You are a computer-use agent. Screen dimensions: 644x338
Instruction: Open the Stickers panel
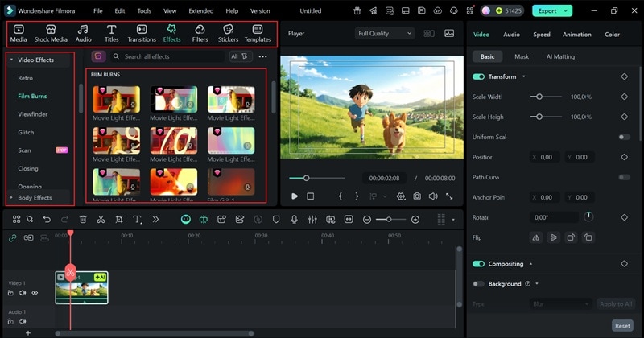[228, 33]
